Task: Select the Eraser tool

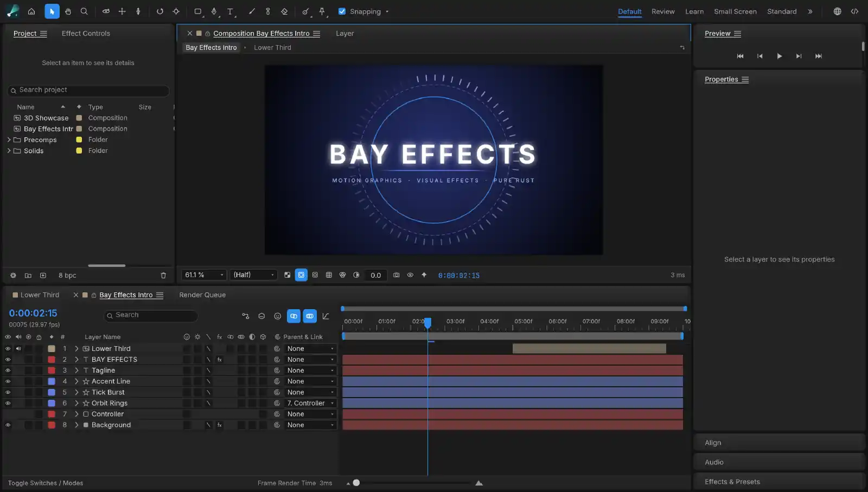Action: pos(284,11)
